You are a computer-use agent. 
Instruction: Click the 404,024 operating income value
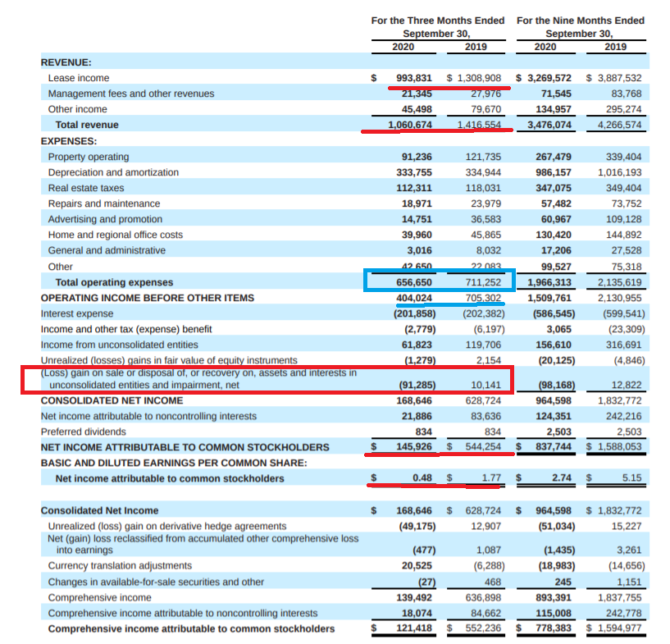(413, 298)
